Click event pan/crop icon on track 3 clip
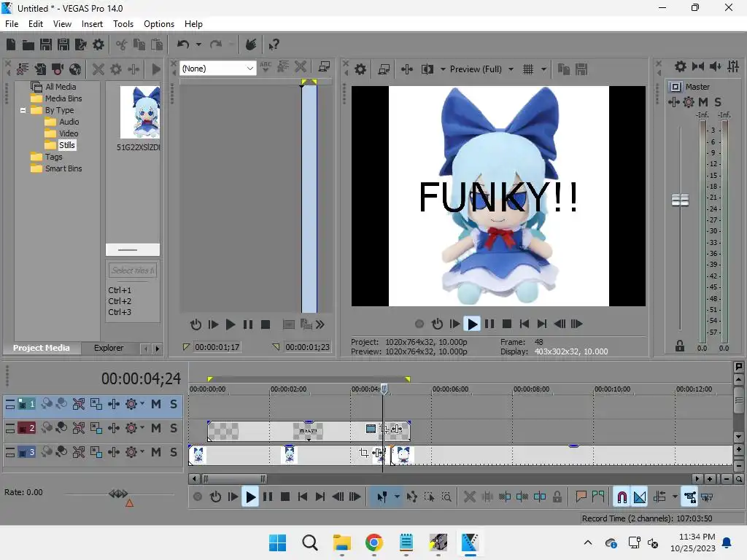The width and height of the screenshot is (747, 560). [x=364, y=452]
